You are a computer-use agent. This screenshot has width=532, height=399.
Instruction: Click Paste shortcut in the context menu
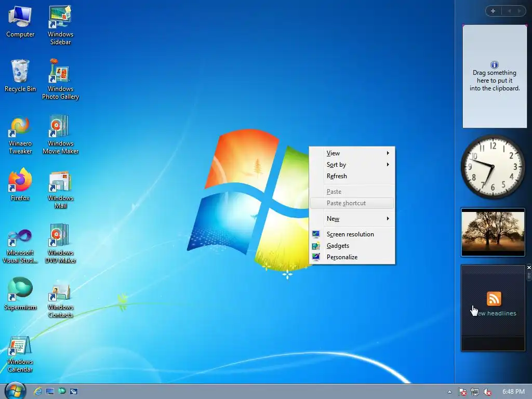[352, 203]
